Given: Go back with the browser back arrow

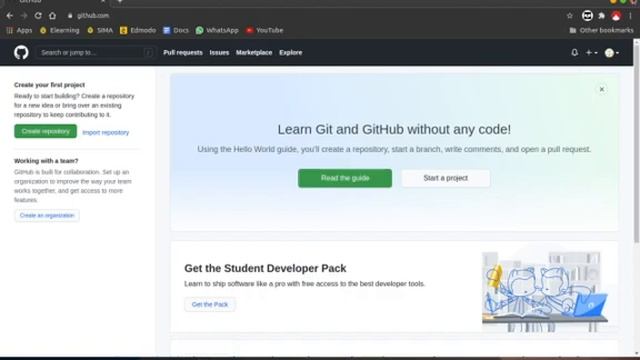Looking at the screenshot, I should tap(10, 16).
